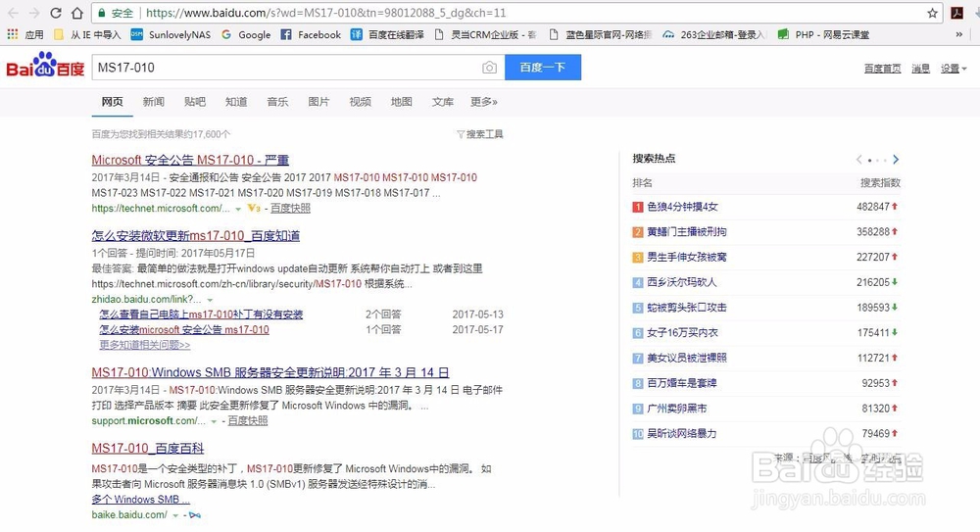Image resolution: width=980 pixels, height=532 pixels.
Task: Switch to the 地图 tab
Action: (x=401, y=101)
